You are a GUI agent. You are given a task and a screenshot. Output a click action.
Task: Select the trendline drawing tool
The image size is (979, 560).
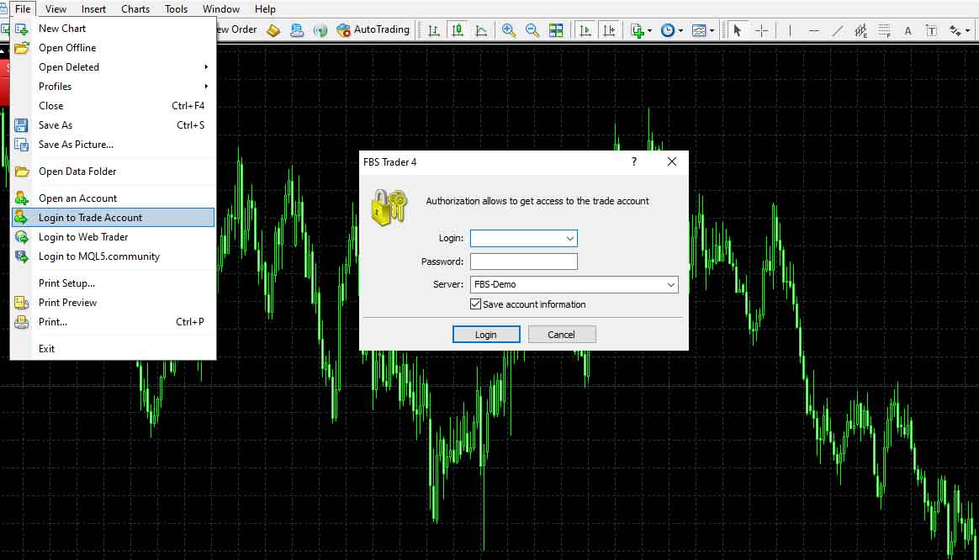tap(837, 30)
